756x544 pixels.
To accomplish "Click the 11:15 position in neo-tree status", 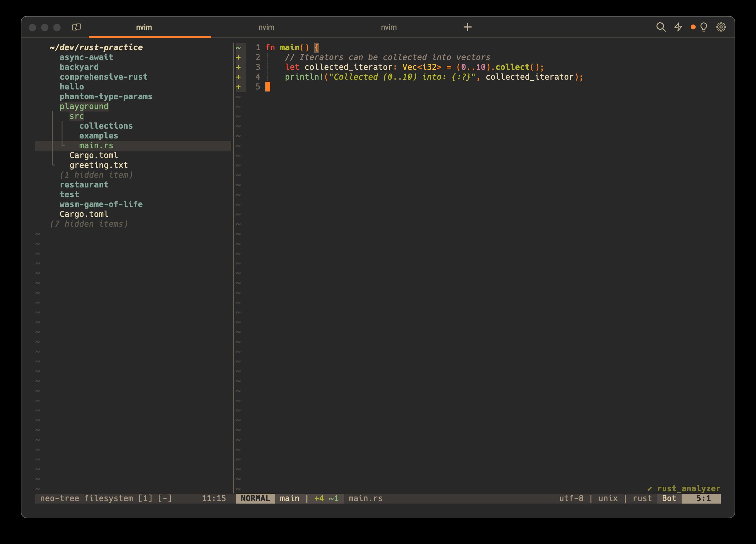I will pyautogui.click(x=214, y=498).
